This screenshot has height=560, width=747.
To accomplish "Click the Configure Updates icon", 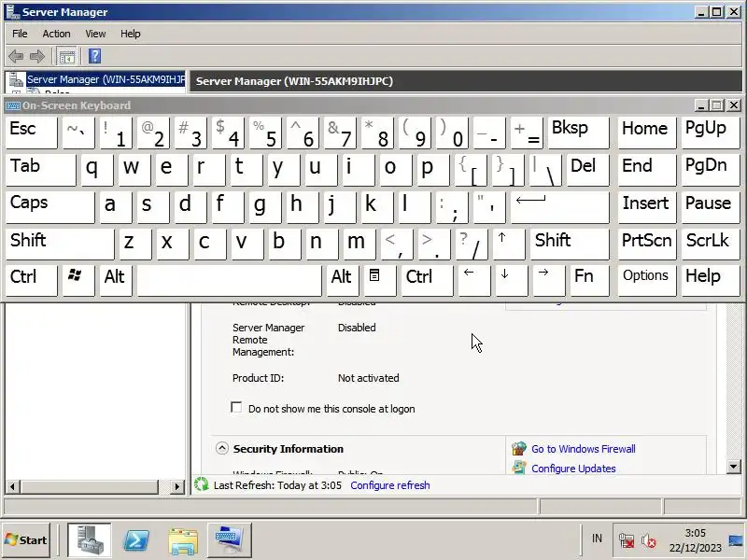I will coord(519,468).
